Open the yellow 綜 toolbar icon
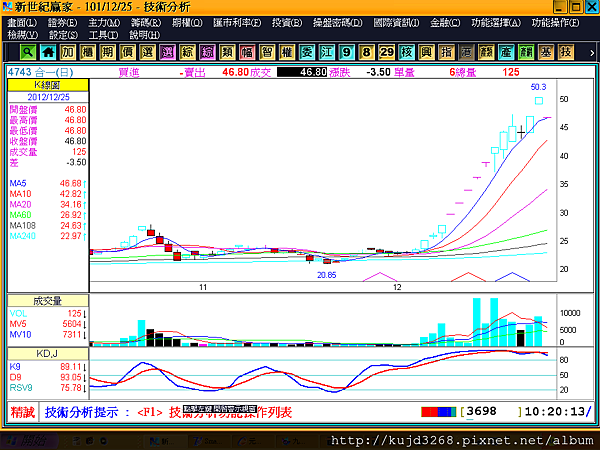 188,52
